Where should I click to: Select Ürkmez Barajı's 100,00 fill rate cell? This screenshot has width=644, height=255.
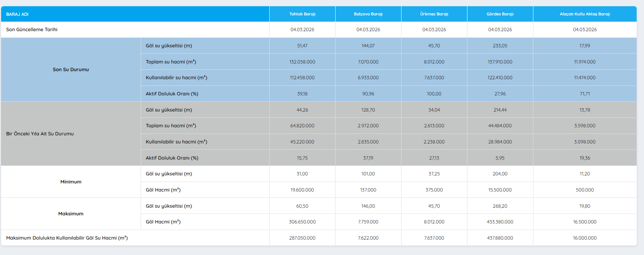tap(434, 94)
